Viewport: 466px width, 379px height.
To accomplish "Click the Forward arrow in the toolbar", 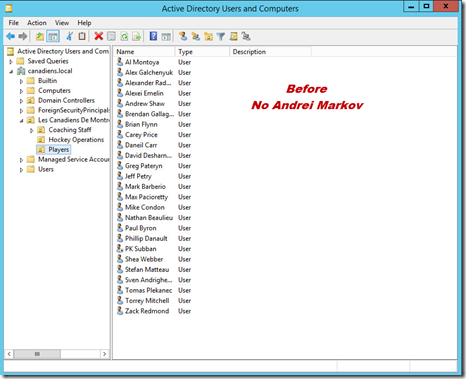I will 23,36.
